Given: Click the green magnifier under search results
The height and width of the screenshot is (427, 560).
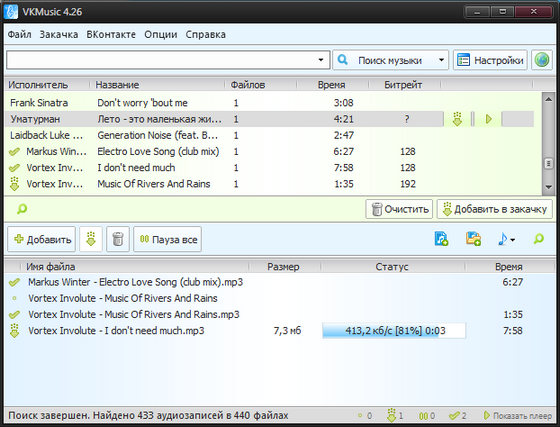Looking at the screenshot, I should click(22, 209).
